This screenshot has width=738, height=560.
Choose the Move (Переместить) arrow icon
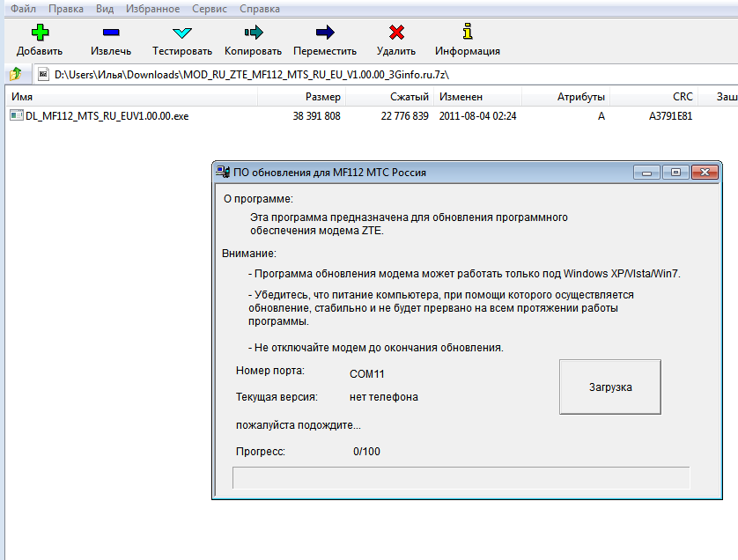coord(325,33)
